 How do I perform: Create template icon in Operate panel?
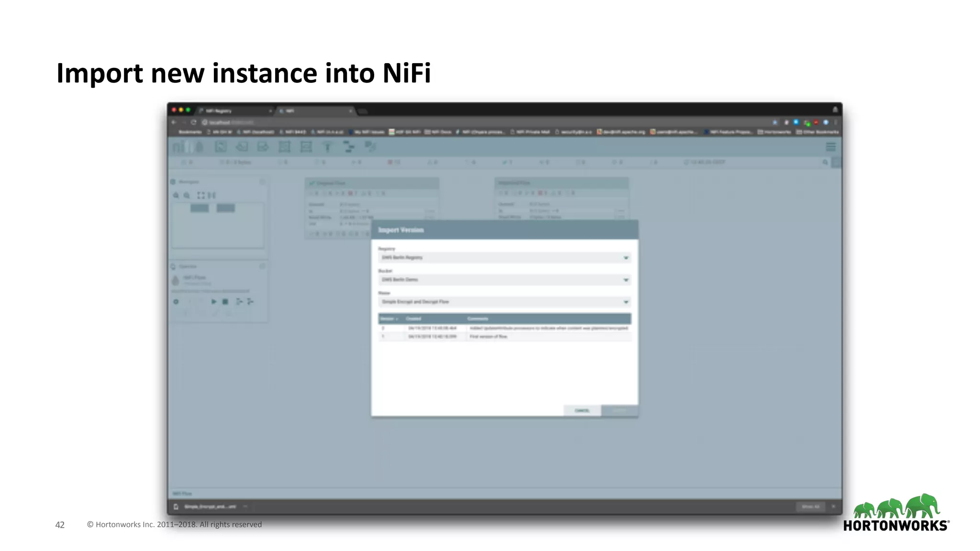click(239, 302)
